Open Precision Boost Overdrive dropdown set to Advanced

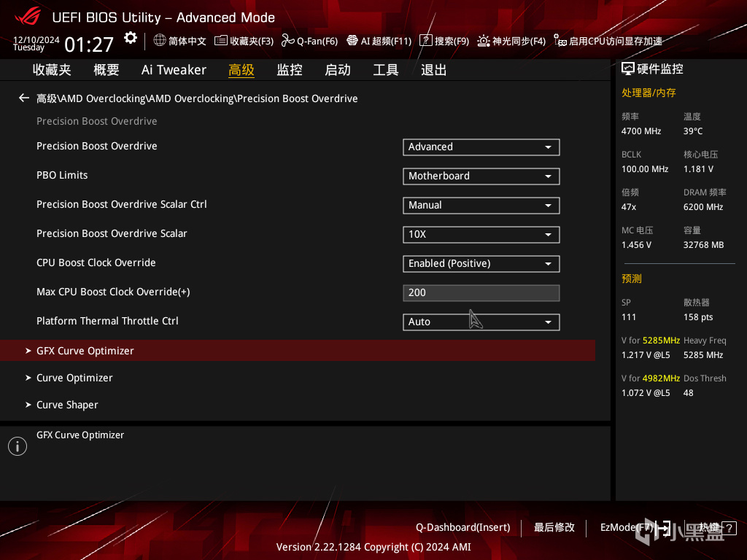pos(481,147)
